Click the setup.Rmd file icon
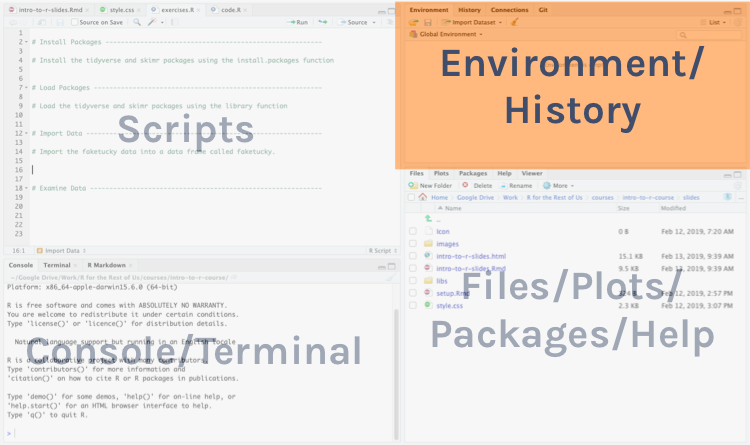The height and width of the screenshot is (445, 750). click(x=428, y=292)
